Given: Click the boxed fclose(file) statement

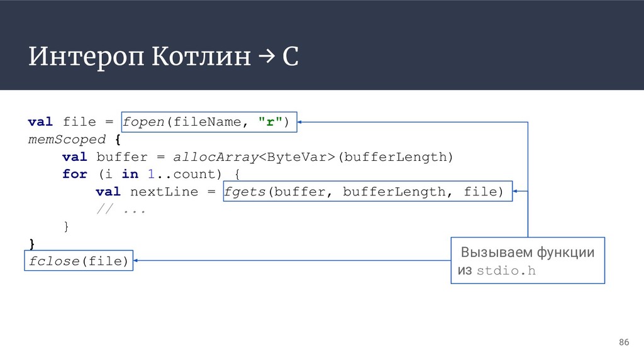Looking at the screenshot, I should (79, 261).
